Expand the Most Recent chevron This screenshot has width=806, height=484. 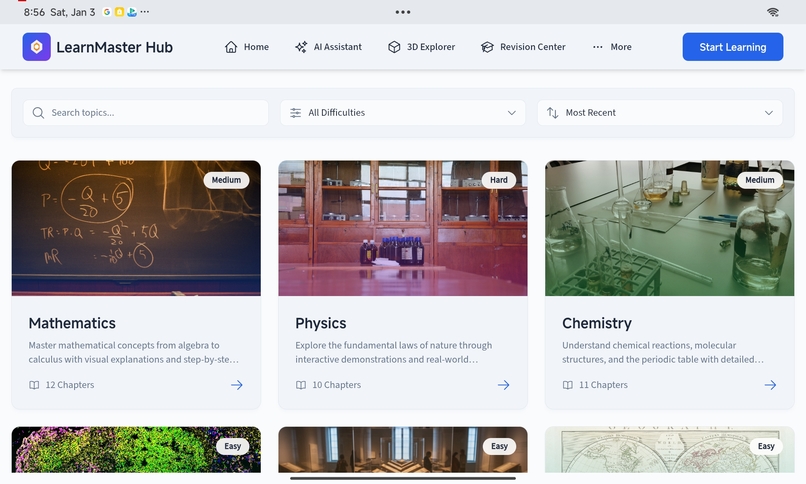click(x=768, y=113)
